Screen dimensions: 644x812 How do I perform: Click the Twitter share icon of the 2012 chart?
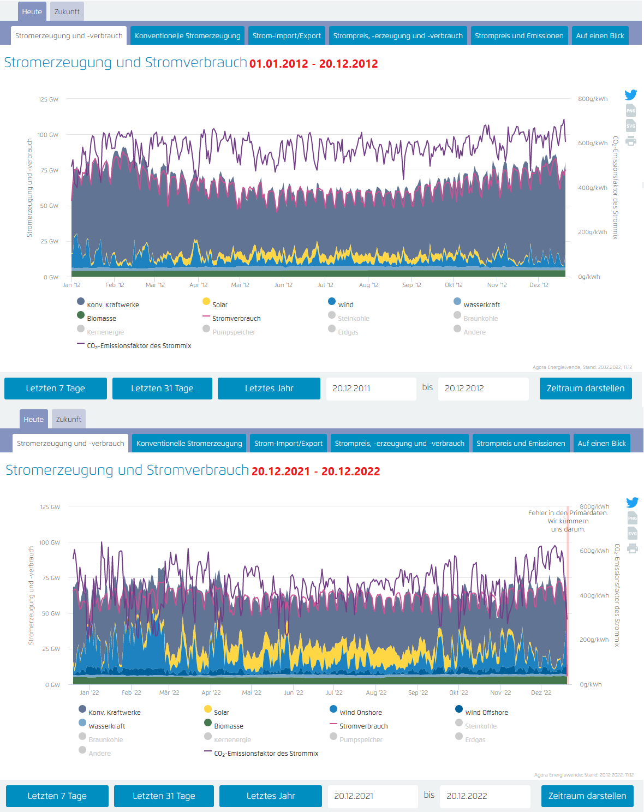tap(631, 95)
